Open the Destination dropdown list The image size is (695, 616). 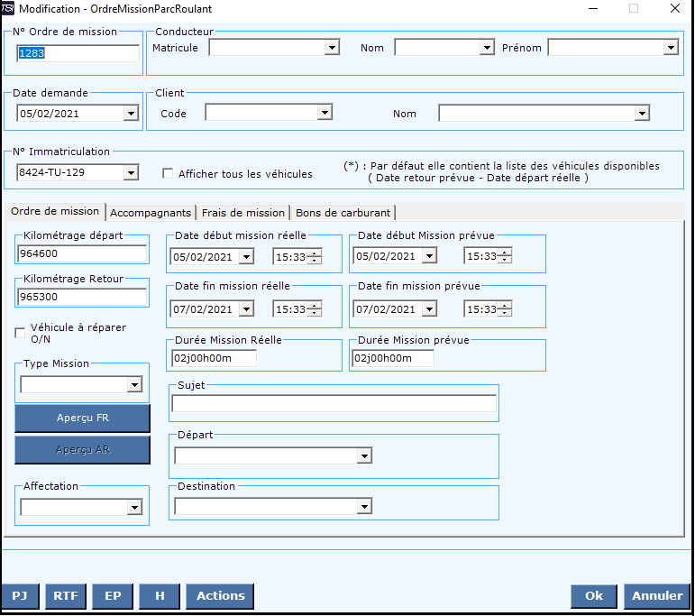point(364,507)
